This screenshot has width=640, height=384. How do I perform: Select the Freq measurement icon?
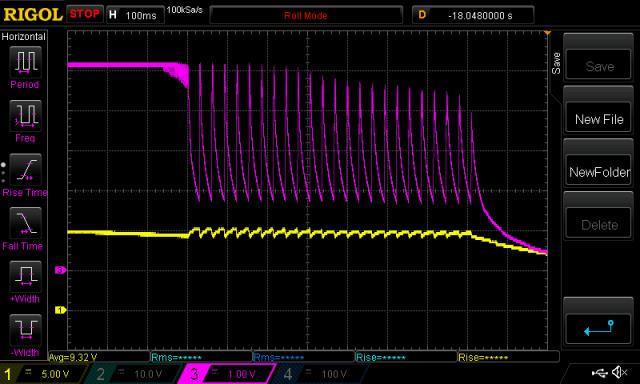25,115
